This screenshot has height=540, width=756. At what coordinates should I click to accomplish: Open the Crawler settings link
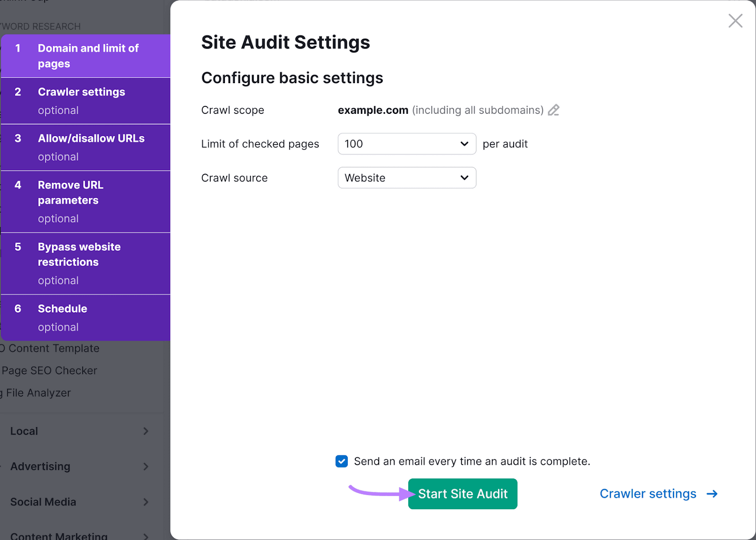pyautogui.click(x=647, y=494)
